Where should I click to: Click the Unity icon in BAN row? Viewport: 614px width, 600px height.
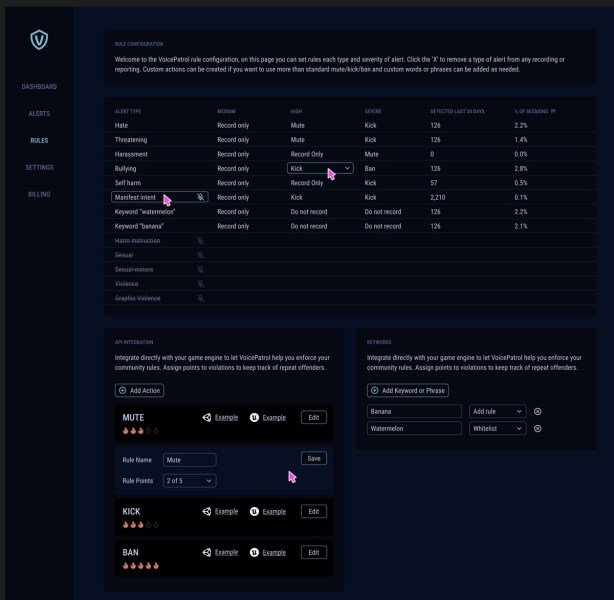pos(207,553)
